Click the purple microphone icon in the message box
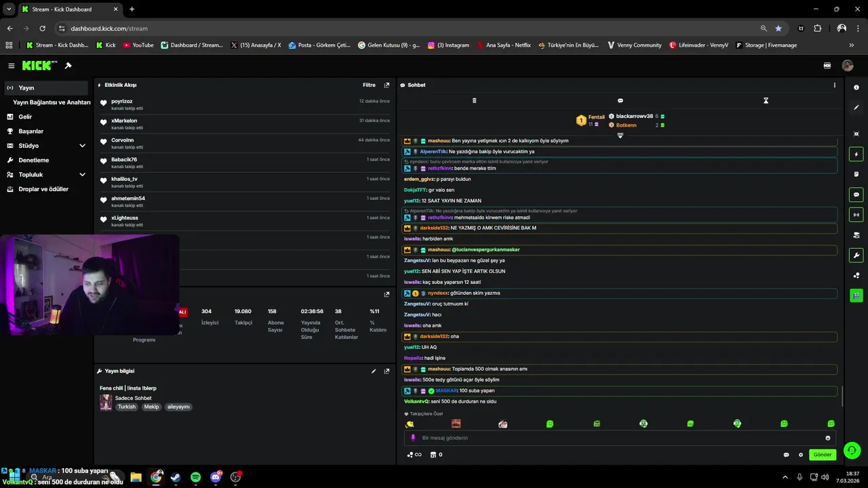Viewport: 868px width, 488px height. [x=413, y=438]
